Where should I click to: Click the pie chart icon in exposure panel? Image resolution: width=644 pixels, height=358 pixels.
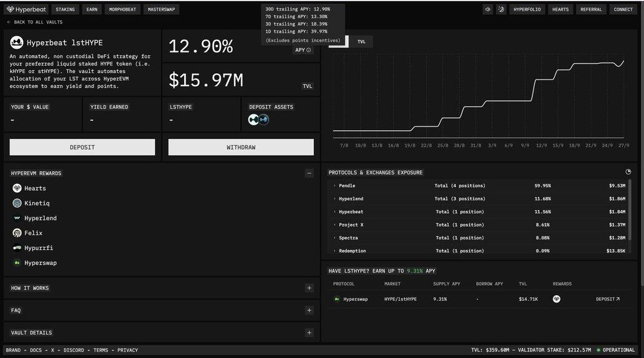pos(628,172)
